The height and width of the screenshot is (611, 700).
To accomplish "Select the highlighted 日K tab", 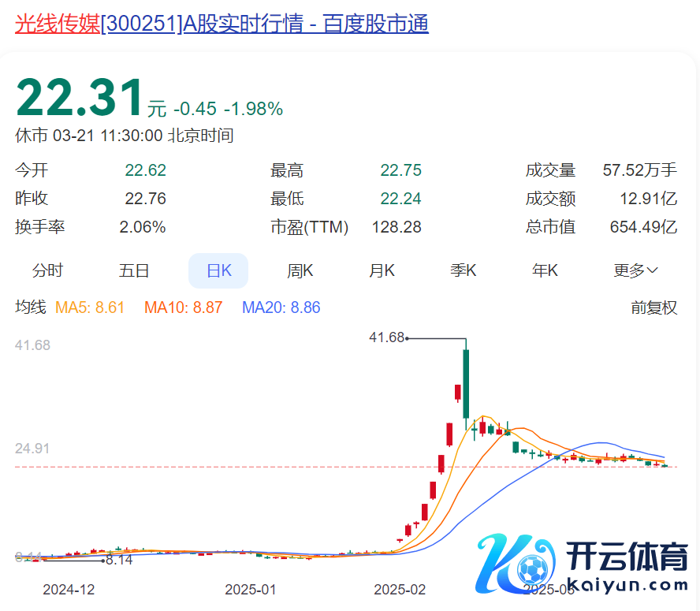I will click(x=218, y=271).
